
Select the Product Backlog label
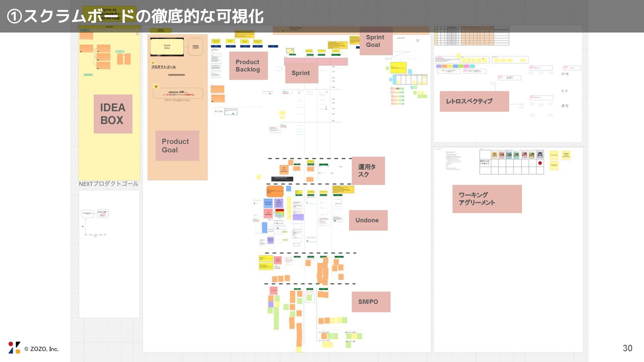248,66
